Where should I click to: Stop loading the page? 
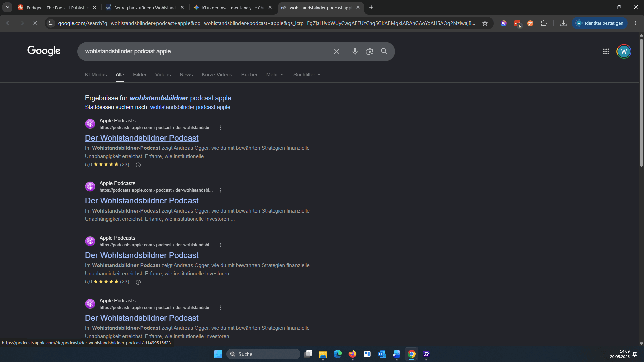35,23
